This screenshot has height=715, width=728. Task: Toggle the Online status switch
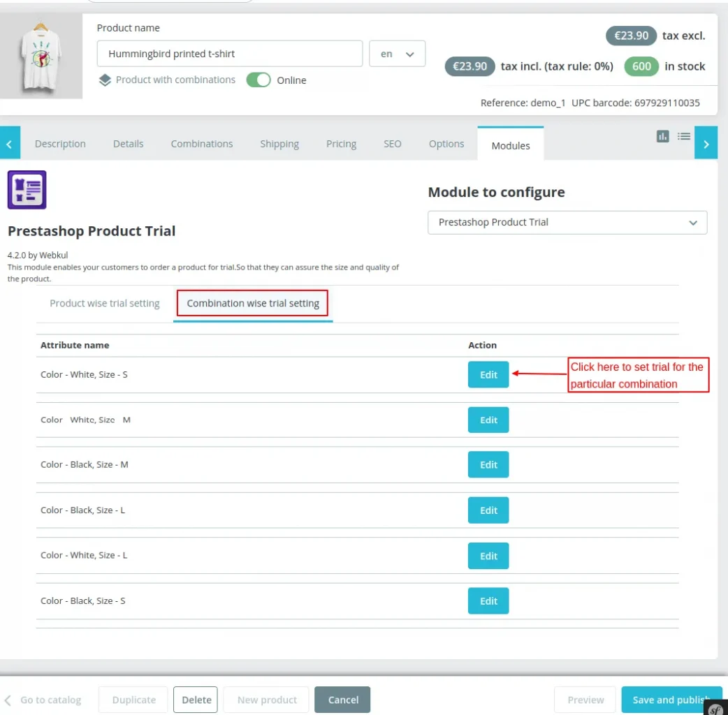pyautogui.click(x=259, y=80)
